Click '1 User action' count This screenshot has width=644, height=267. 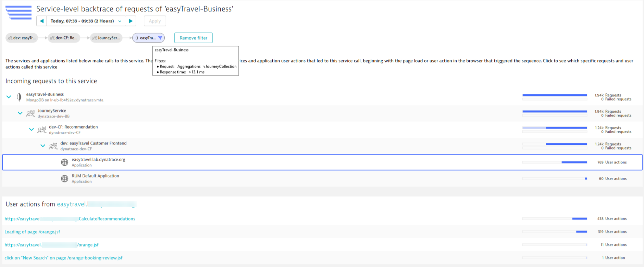click(x=613, y=258)
